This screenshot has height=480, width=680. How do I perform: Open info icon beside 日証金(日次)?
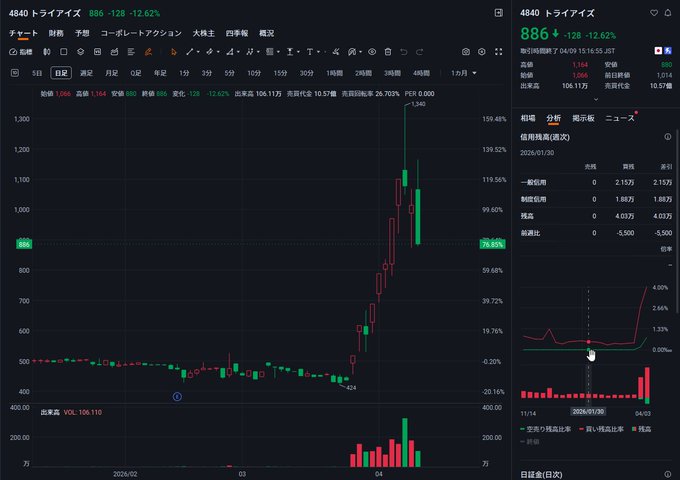[x=668, y=474]
